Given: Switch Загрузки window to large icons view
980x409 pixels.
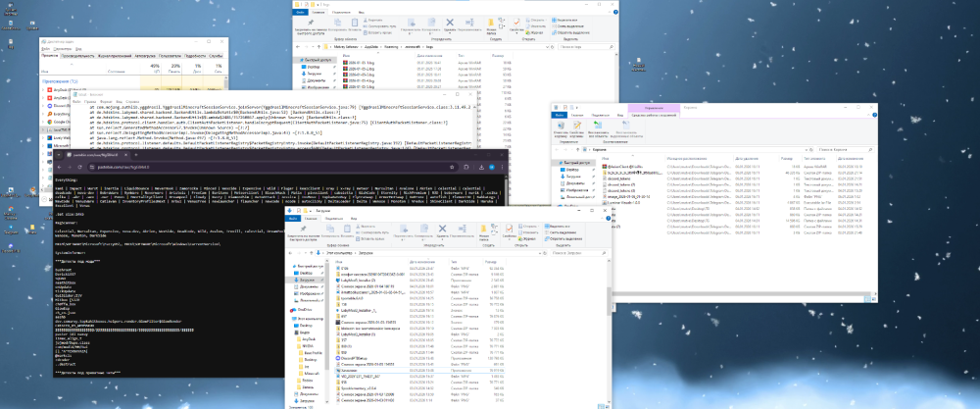Looking at the screenshot, I should 608,407.
